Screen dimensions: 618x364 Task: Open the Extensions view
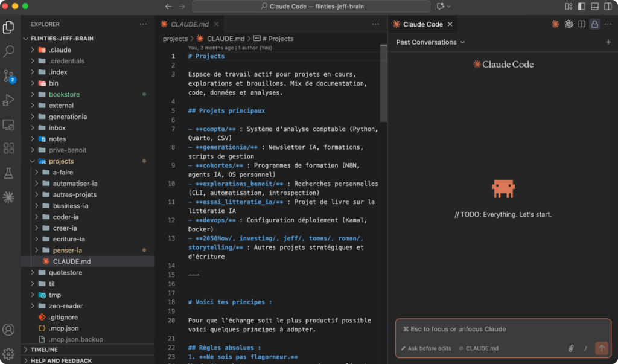click(x=8, y=148)
